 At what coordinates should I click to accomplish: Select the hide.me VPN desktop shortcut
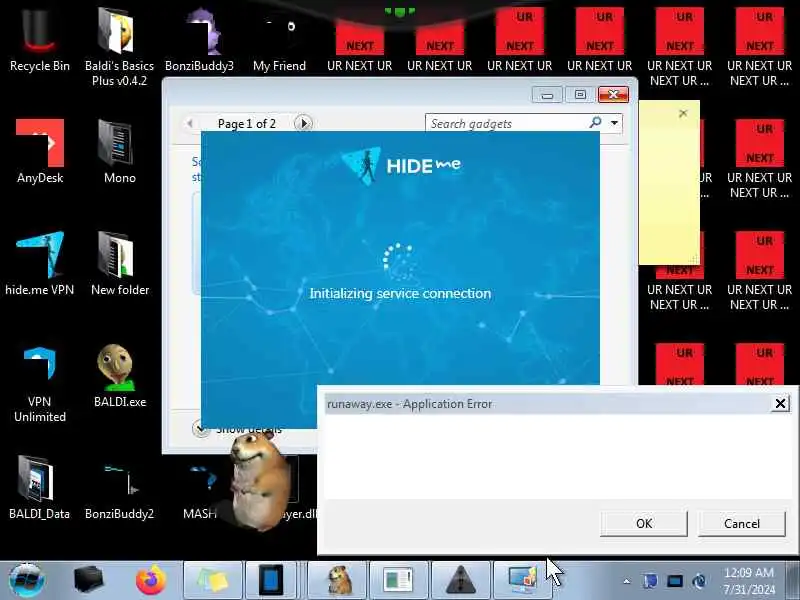point(39,264)
